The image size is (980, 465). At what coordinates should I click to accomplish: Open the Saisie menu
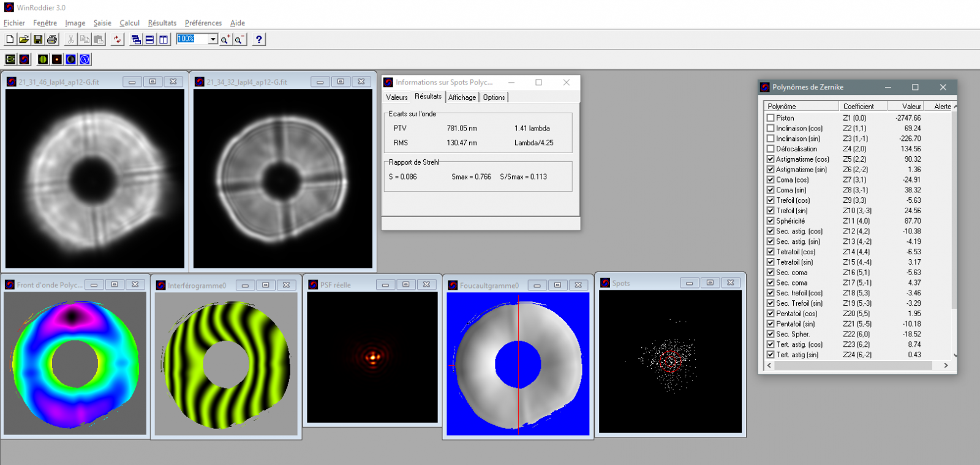[102, 23]
